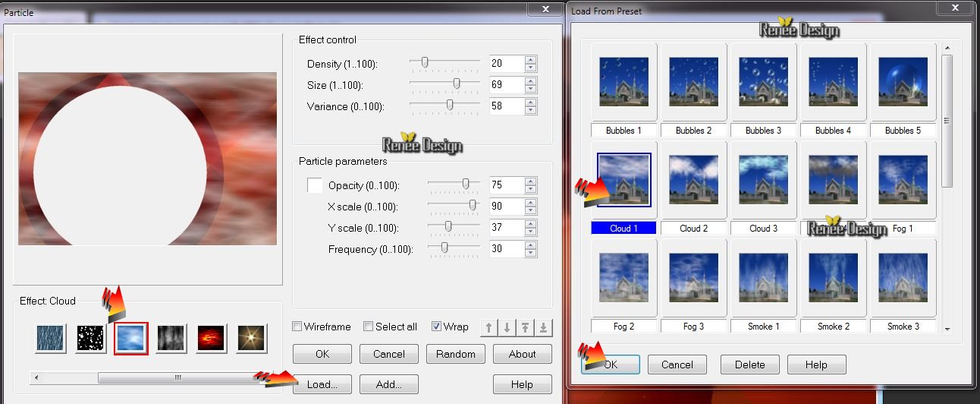Click the move up arrow icon

[x=488, y=327]
